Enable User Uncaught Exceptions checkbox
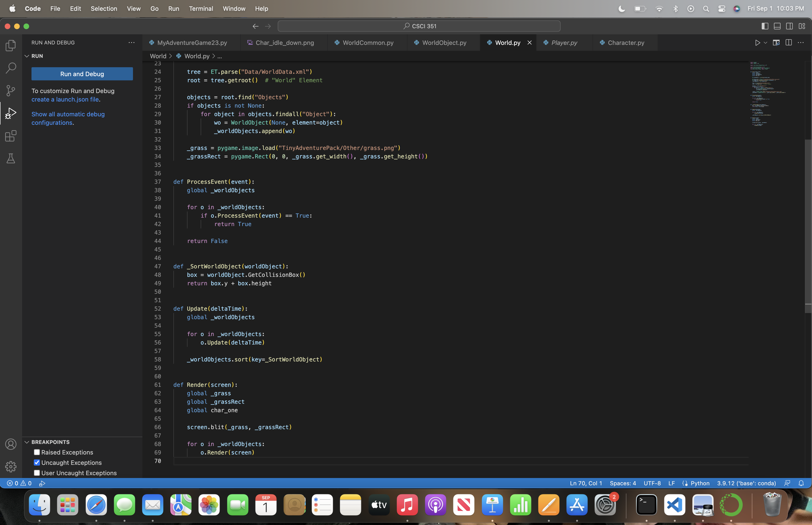This screenshot has height=525, width=812. pyautogui.click(x=37, y=473)
